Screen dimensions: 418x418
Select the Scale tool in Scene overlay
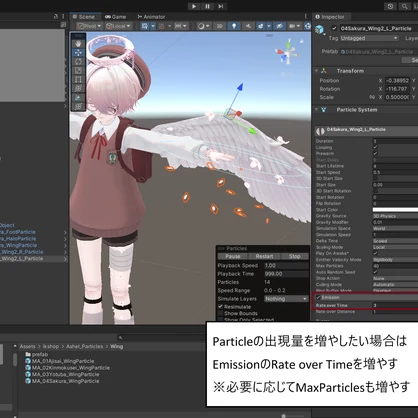[x=78, y=71]
